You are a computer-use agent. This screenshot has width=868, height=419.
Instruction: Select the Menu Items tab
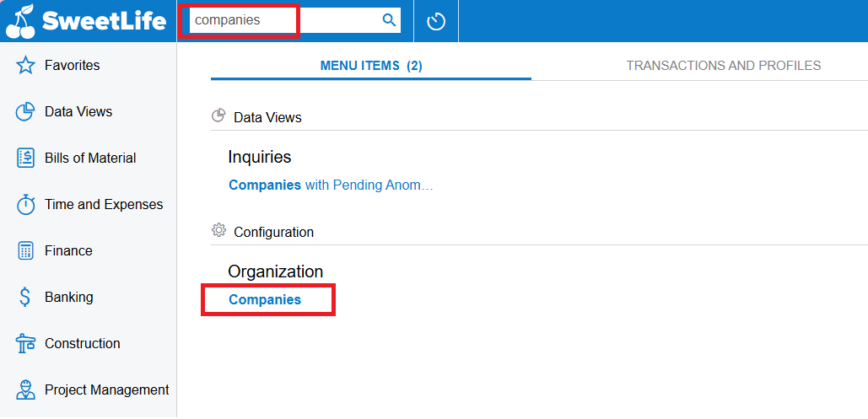[371, 66]
